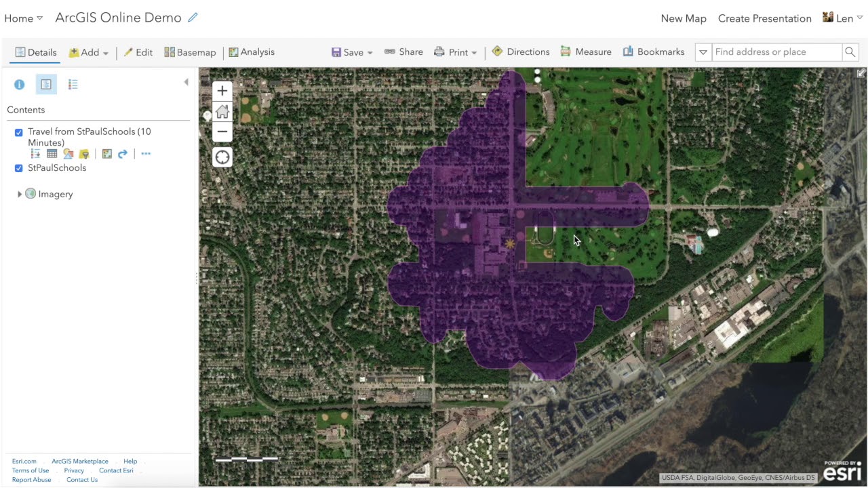868x488 pixels.
Task: Open the Measure tool
Action: pyautogui.click(x=586, y=52)
